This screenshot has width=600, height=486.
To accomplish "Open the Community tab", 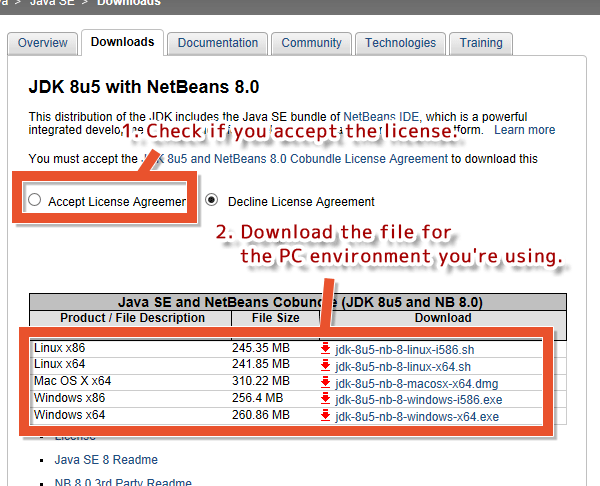I will [311, 43].
